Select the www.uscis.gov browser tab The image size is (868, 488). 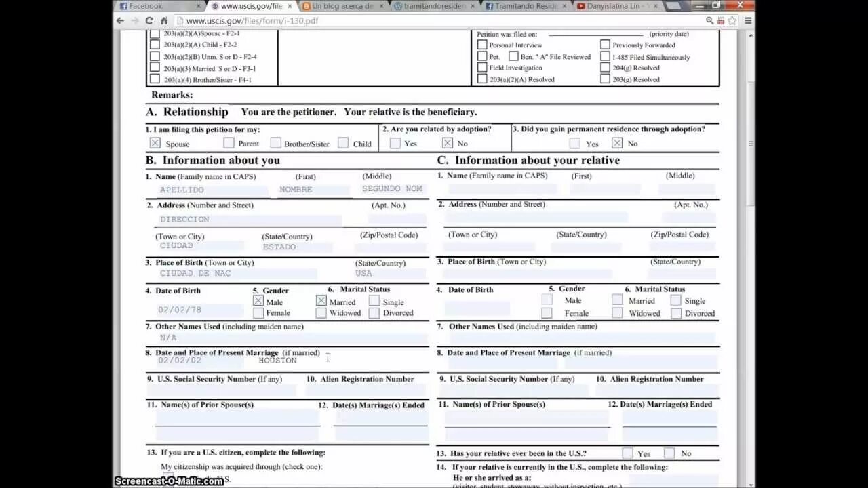coord(251,6)
